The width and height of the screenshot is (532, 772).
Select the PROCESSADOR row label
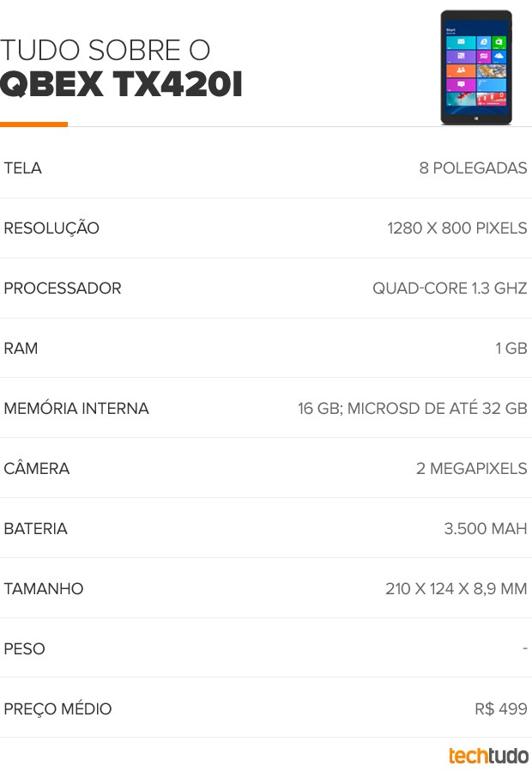click(x=63, y=288)
